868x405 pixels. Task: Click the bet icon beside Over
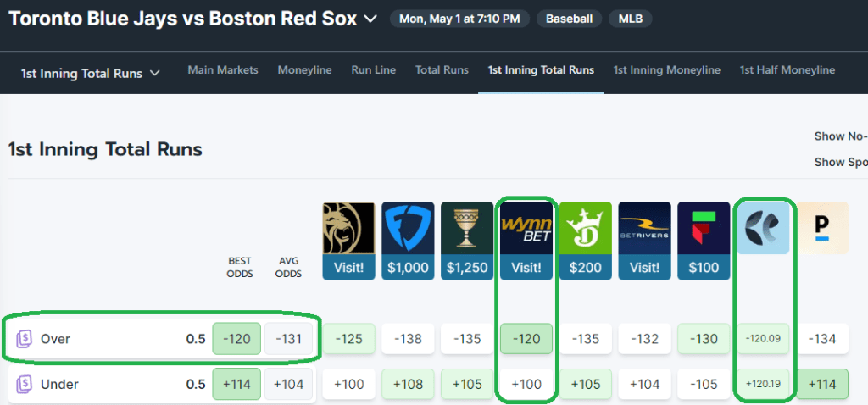(x=24, y=339)
